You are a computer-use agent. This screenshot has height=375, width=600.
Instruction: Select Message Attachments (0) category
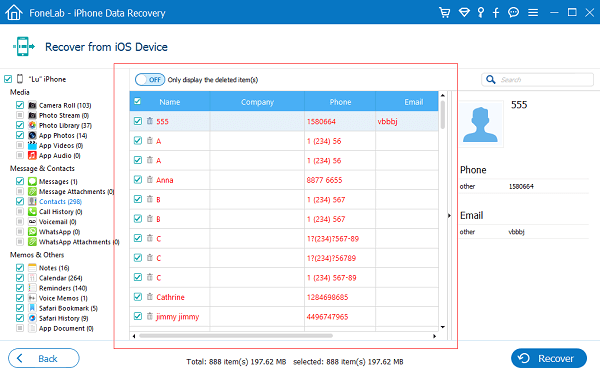pos(77,191)
